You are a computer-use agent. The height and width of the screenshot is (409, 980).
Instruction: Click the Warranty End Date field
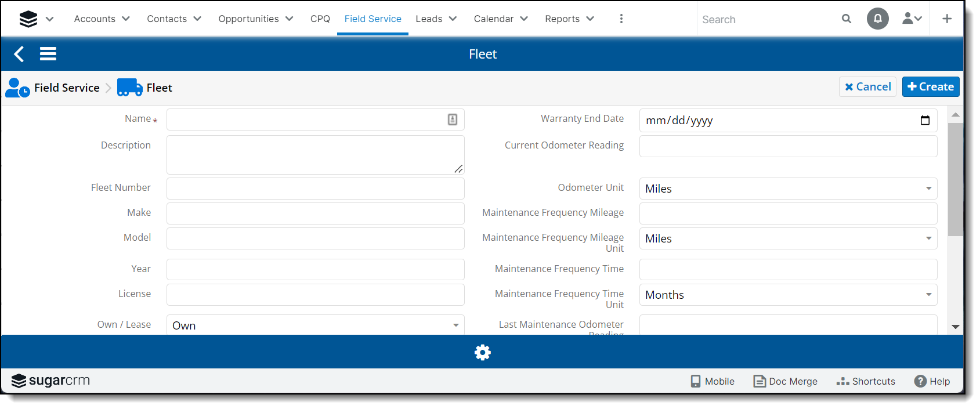pyautogui.click(x=789, y=121)
